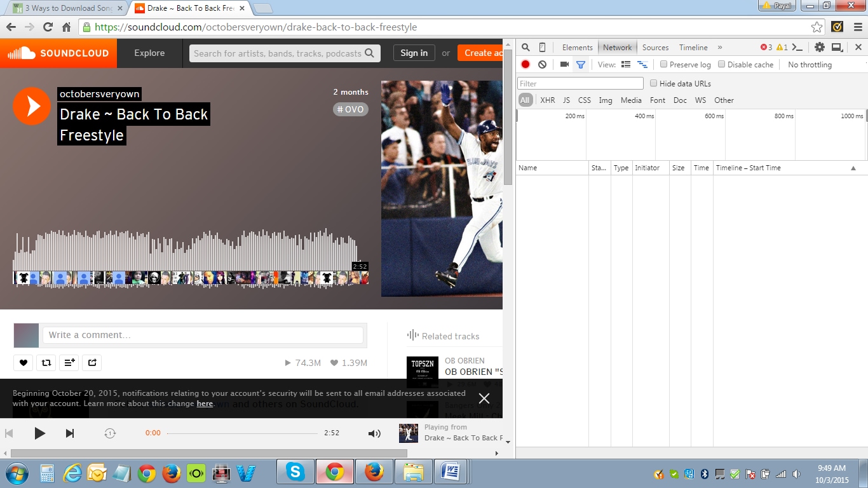
Task: Filter network requests by JS
Action: tap(566, 100)
